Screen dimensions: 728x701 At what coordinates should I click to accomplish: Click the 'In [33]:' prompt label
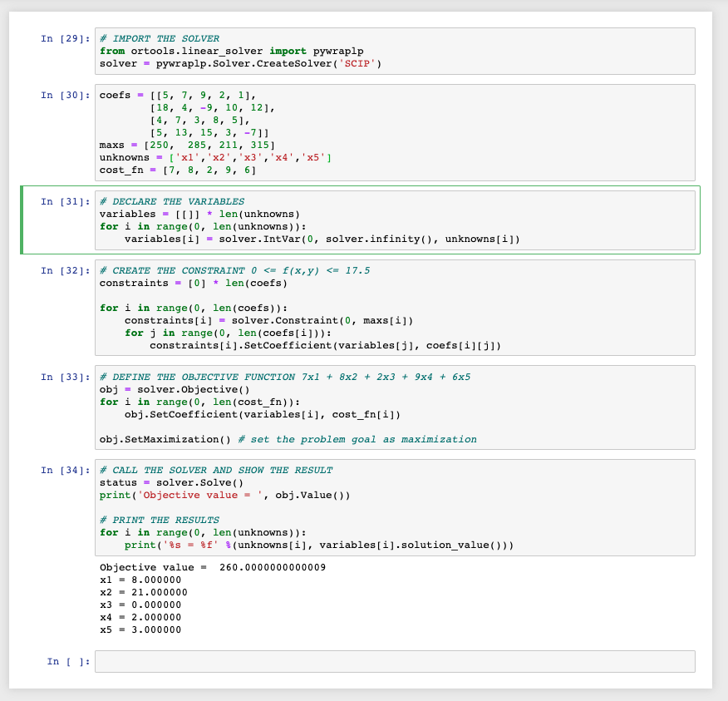coord(66,377)
